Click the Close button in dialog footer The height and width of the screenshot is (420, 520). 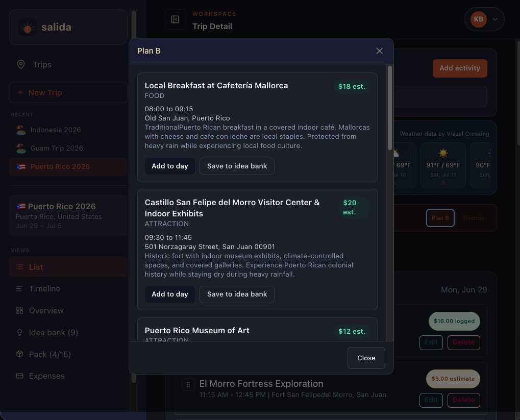coord(366,358)
